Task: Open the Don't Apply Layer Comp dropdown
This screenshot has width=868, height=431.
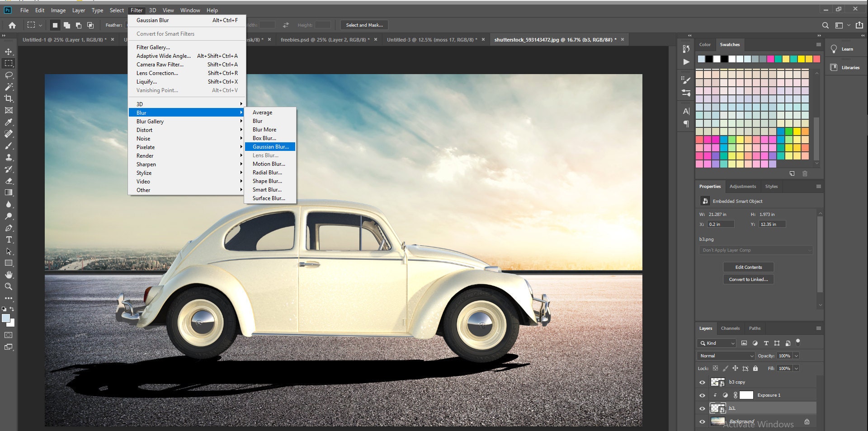Action: (755, 250)
